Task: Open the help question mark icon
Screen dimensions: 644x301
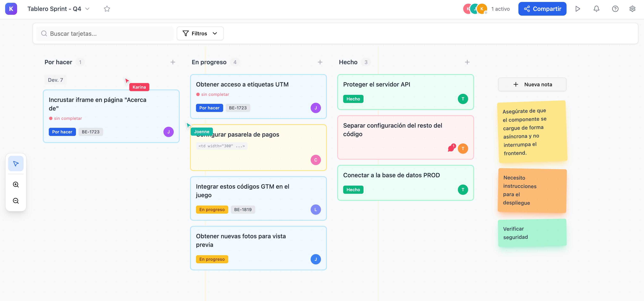Action: coord(615,9)
